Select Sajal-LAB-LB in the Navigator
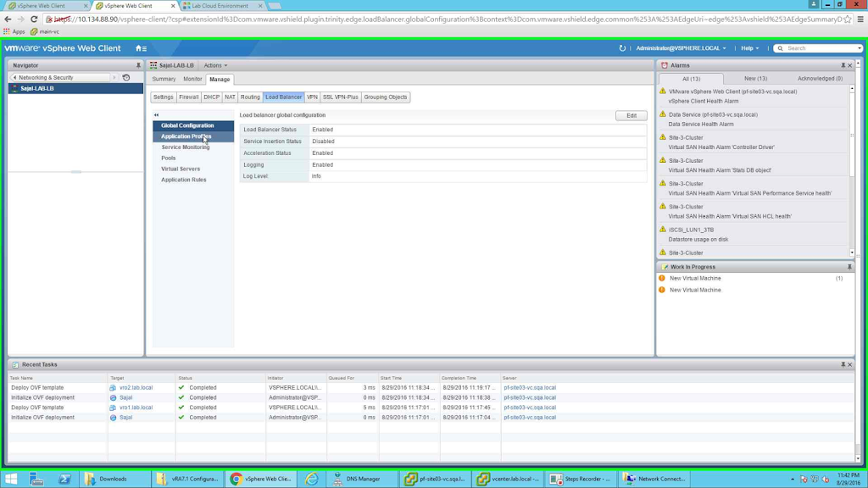 tap(75, 88)
